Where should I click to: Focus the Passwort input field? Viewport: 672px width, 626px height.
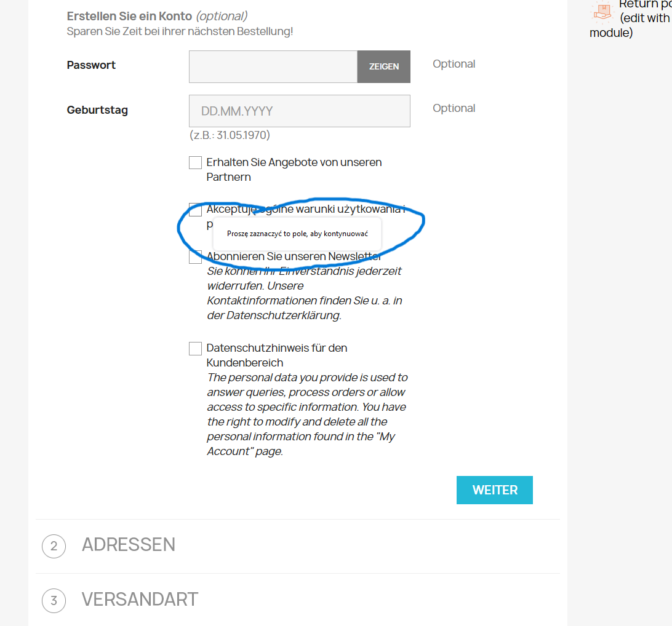(273, 67)
